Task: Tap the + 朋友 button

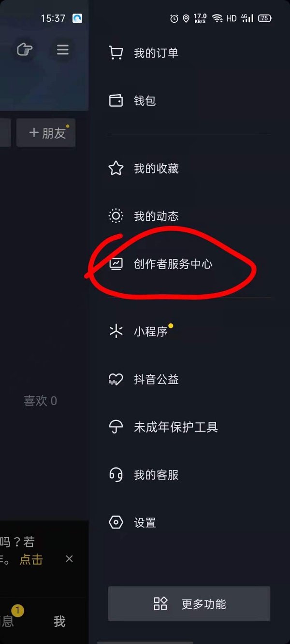Action: point(46,133)
